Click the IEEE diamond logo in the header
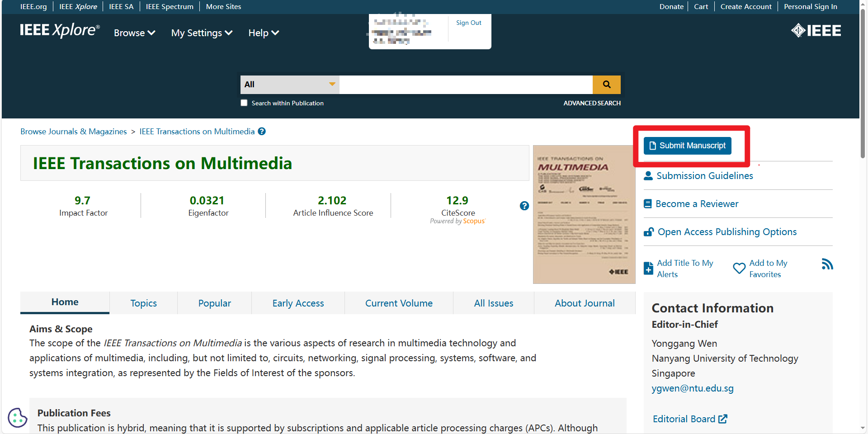The image size is (868, 434). coord(816,31)
